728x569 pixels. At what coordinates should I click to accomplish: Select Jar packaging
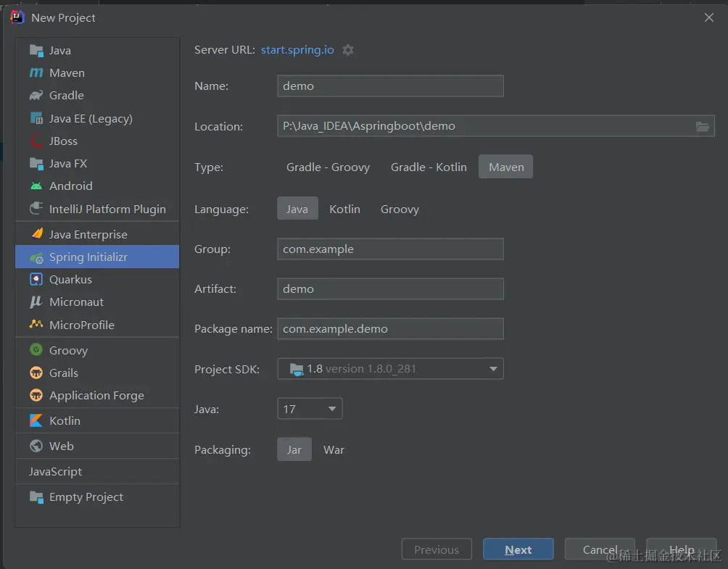[x=294, y=449]
